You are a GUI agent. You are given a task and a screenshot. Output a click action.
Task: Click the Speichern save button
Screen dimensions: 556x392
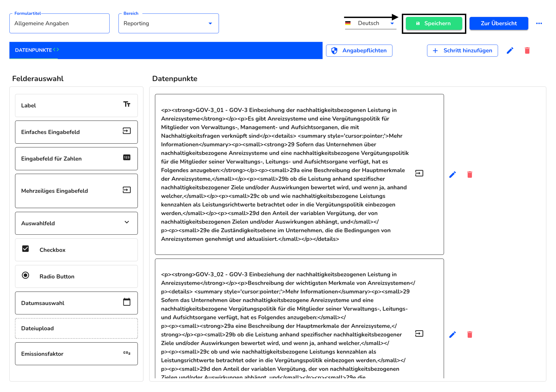[434, 23]
